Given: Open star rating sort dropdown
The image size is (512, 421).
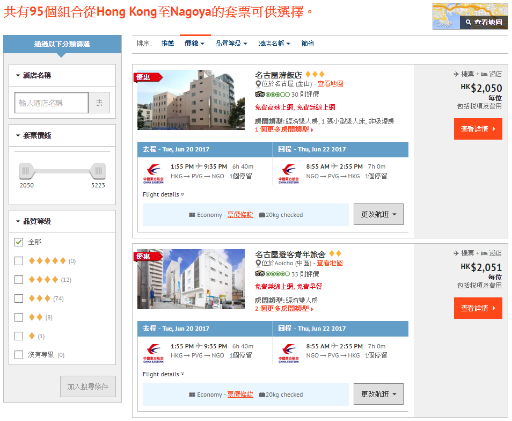Looking at the screenshot, I should click(231, 43).
